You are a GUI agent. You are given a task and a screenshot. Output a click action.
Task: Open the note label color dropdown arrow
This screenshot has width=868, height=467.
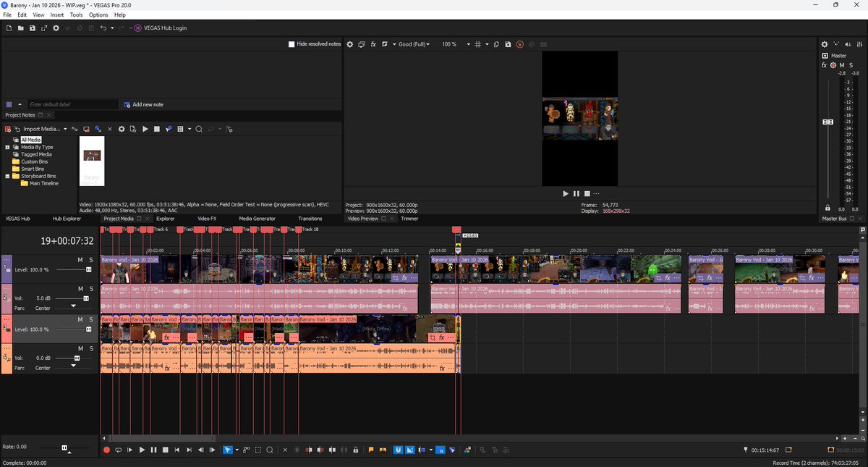[x=20, y=104]
